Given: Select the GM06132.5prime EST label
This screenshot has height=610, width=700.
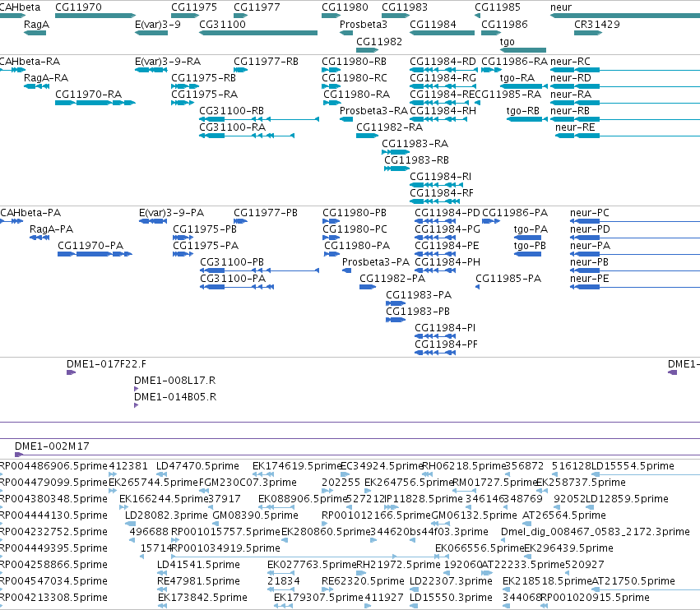Looking at the screenshot, I should click(x=474, y=515).
